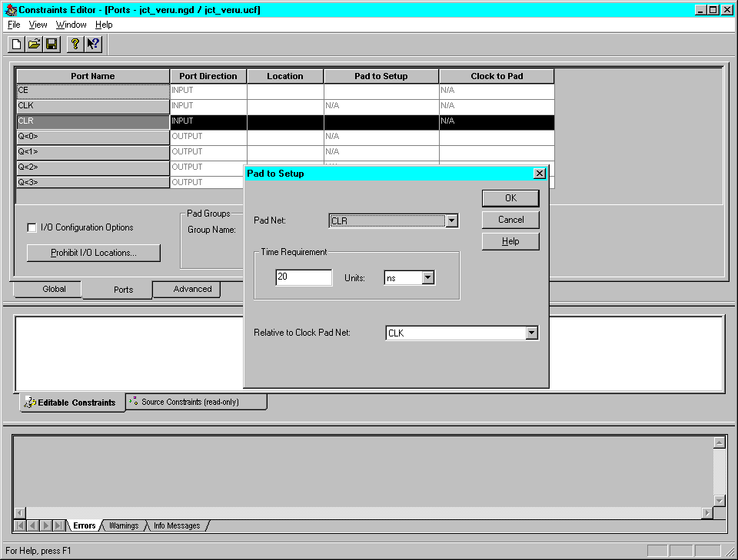Click the Open folder toolbar icon
Screen dimensions: 738x560
[x=34, y=44]
